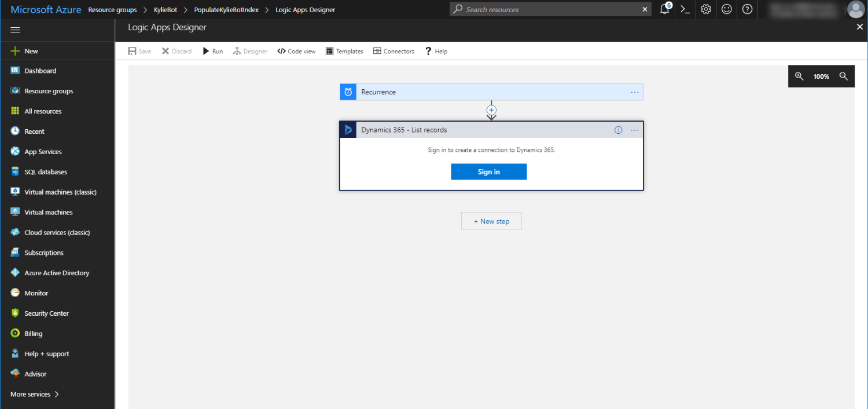Open Resource groups cube icon in sidebar
Screen dimensions: 868x409
click(15, 91)
